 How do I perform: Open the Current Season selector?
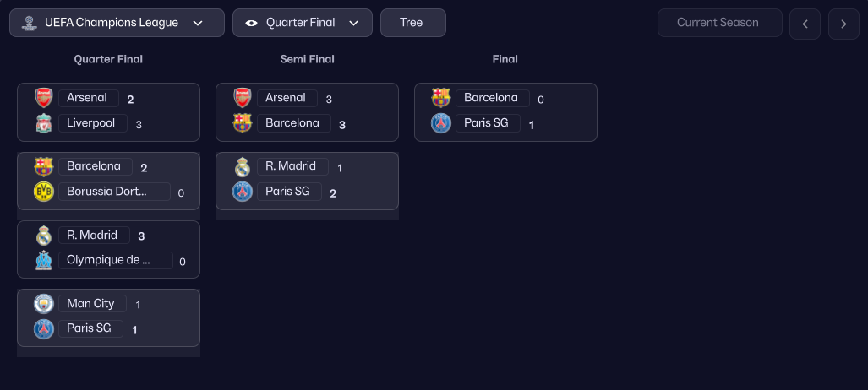coord(719,23)
